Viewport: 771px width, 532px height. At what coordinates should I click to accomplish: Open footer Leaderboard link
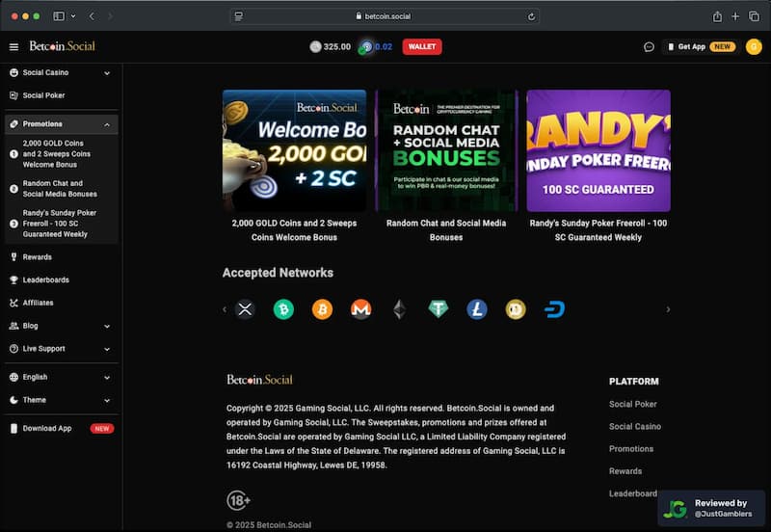click(x=633, y=493)
